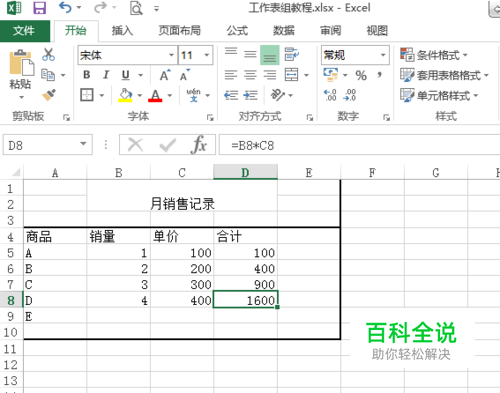Apply percent style format
500x393 pixels.
[x=361, y=75]
